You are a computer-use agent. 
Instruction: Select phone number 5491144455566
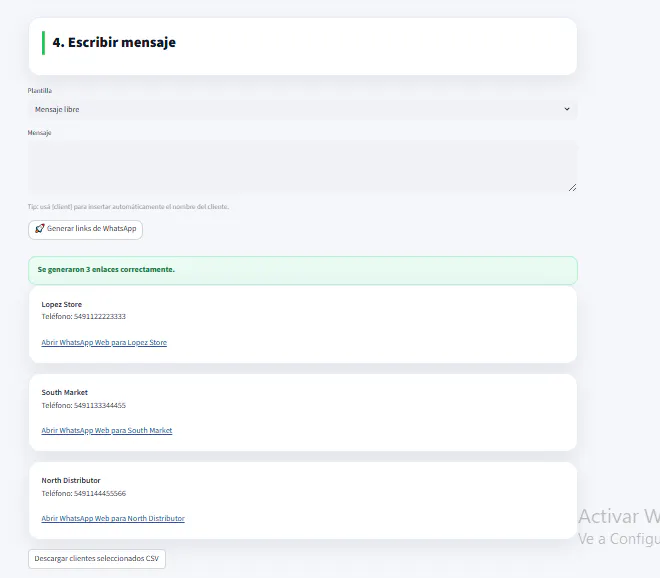click(100, 493)
